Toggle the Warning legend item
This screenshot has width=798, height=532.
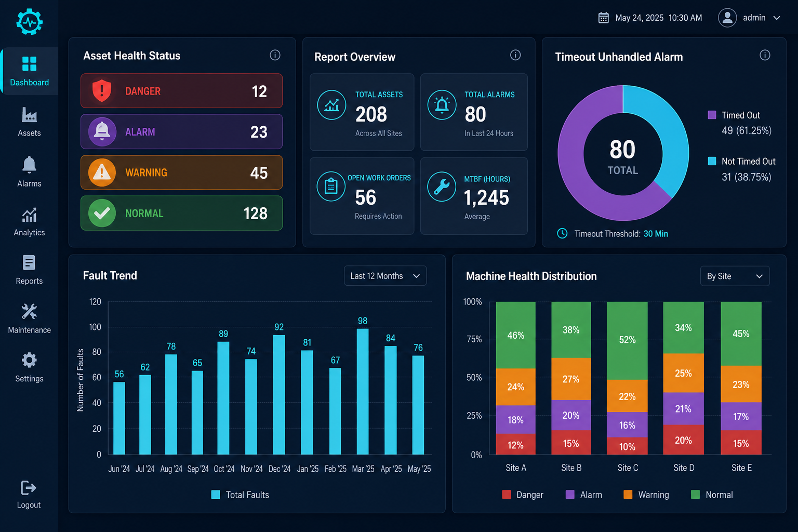point(646,495)
